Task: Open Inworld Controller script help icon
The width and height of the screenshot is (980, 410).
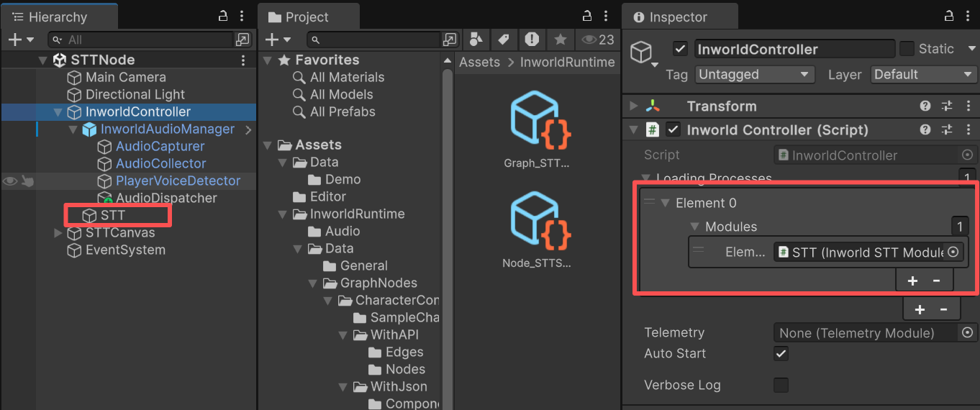Action: (x=925, y=130)
